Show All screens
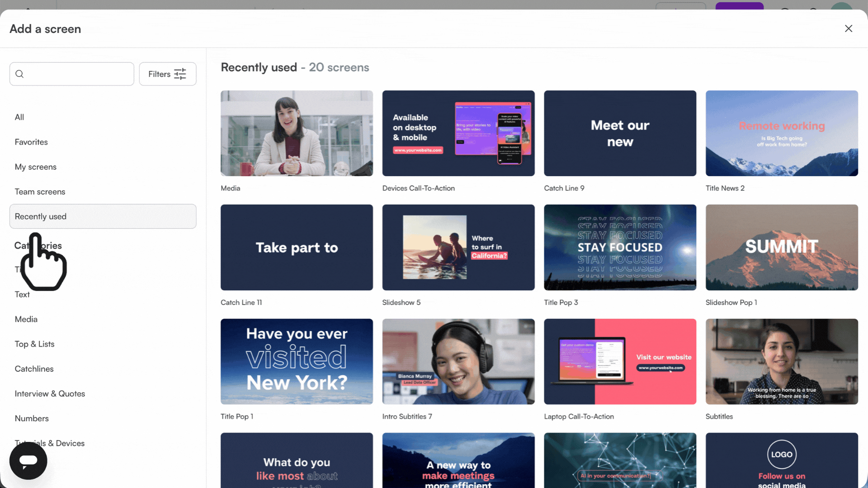The height and width of the screenshot is (488, 868). point(19,117)
